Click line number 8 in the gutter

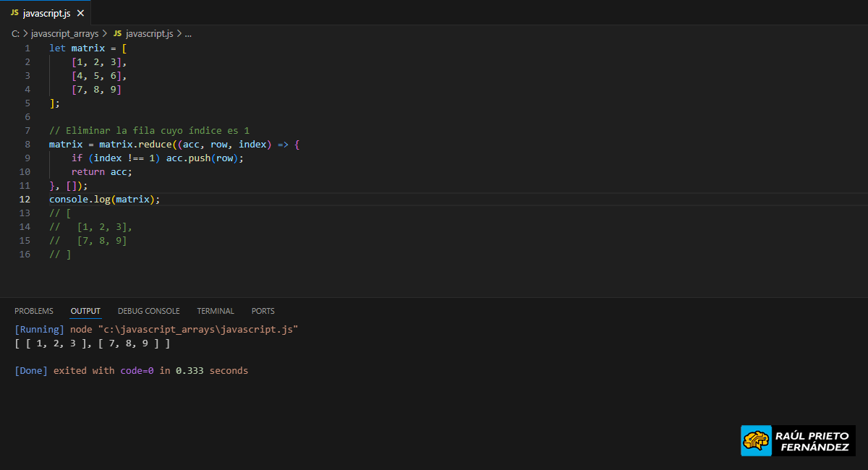(27, 145)
